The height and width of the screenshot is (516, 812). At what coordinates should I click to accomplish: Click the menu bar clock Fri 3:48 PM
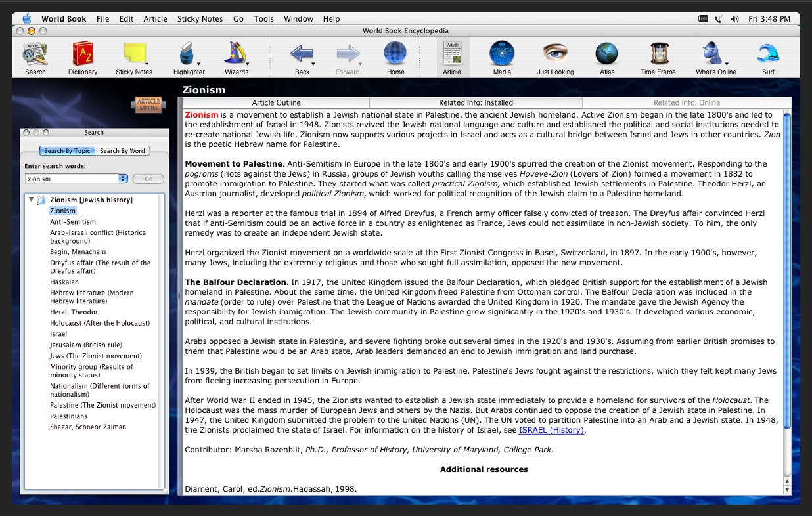tap(770, 19)
